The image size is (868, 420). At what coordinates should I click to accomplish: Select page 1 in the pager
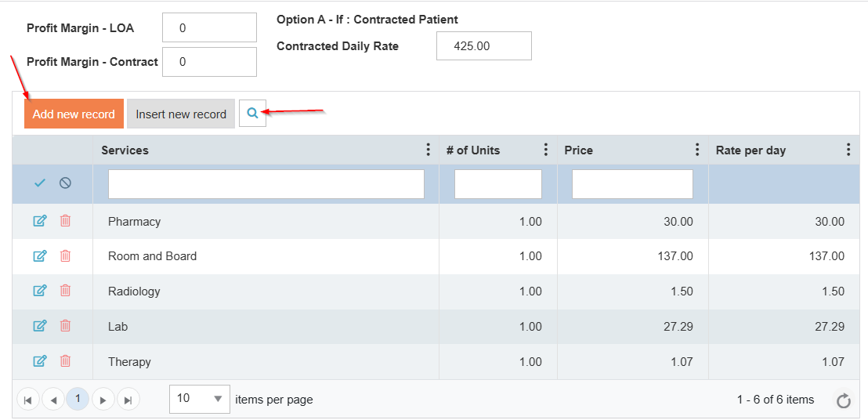(78, 399)
